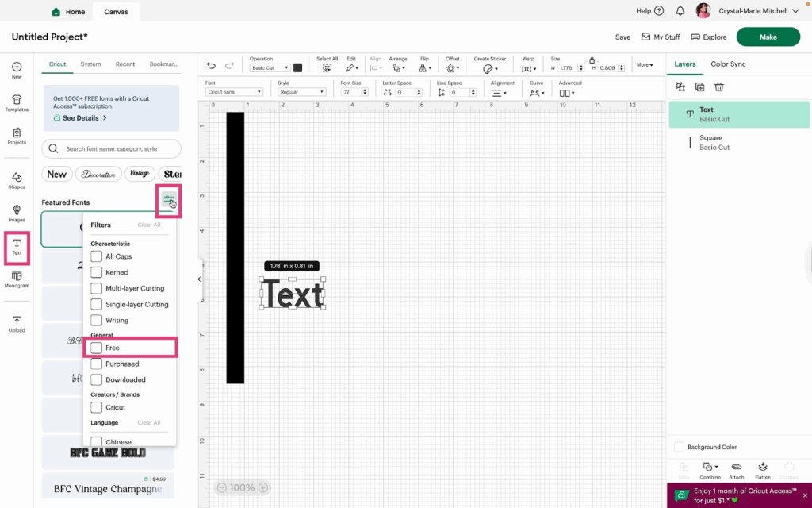Select the Text tool

click(17, 248)
